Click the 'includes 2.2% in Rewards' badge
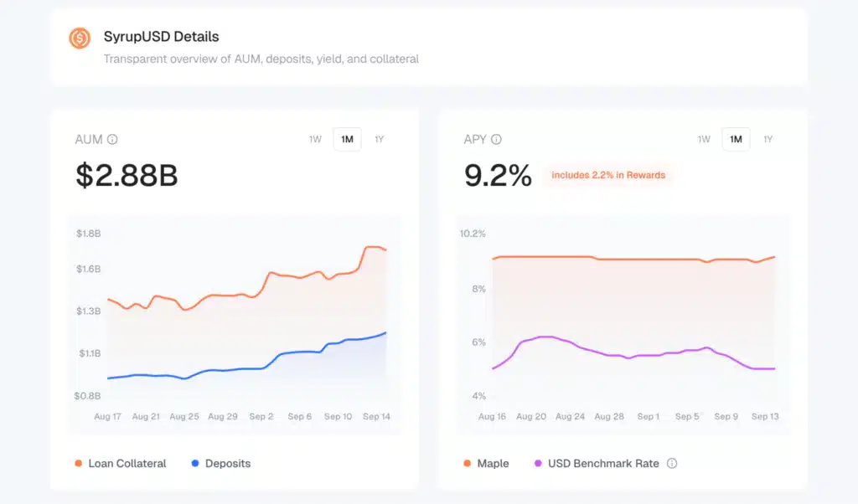The height and width of the screenshot is (504, 858). click(x=607, y=175)
